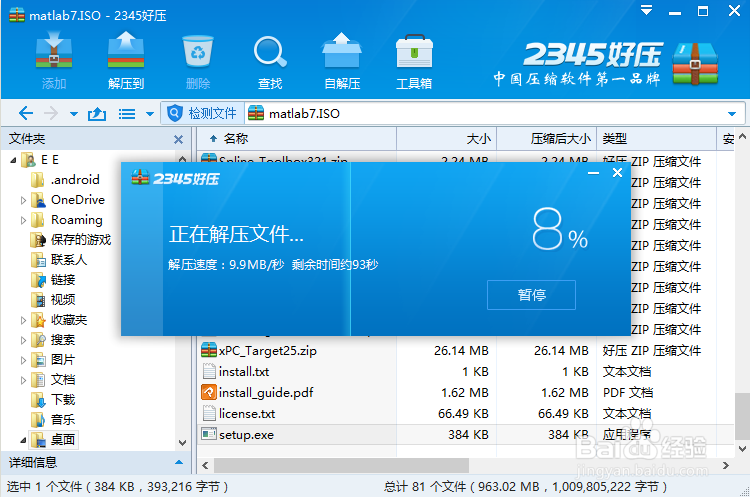Image resolution: width=750 pixels, height=497 pixels.
Task: Open navigation history dropdown arrow
Action: pyautogui.click(x=74, y=114)
